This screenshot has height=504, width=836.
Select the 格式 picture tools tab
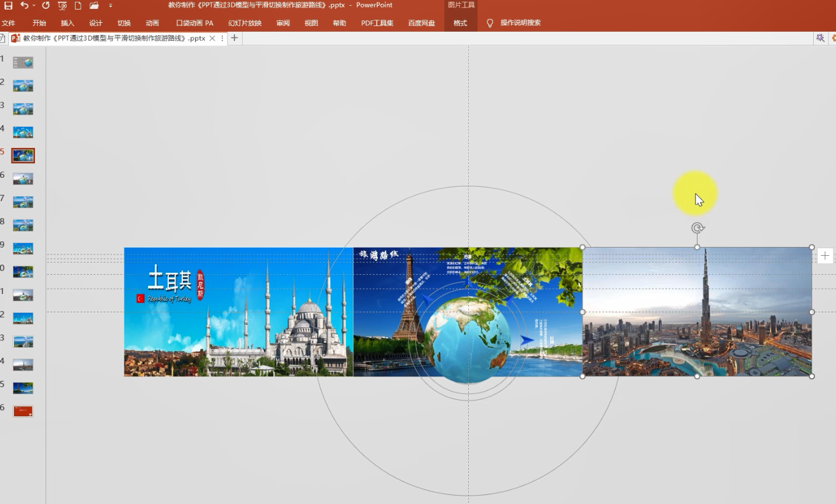point(460,23)
